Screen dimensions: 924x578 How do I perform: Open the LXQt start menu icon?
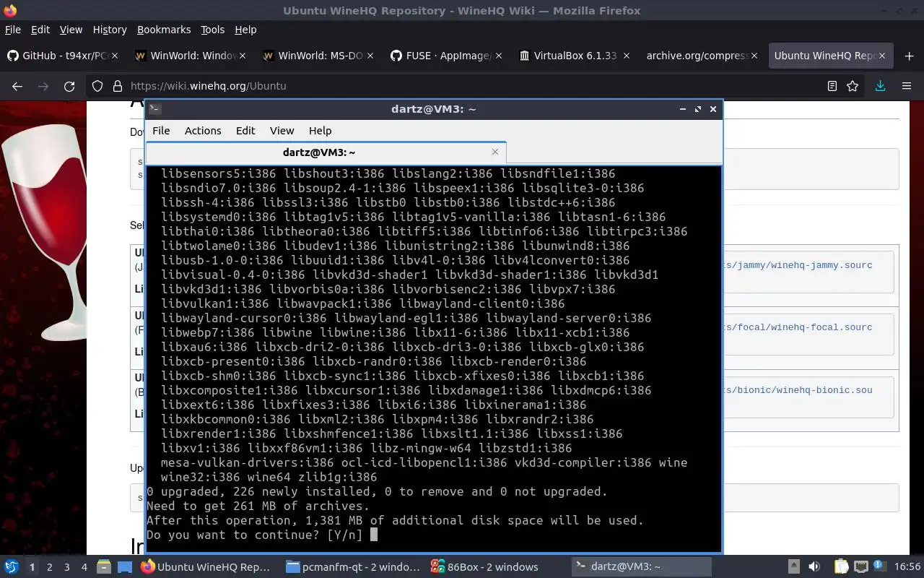click(x=12, y=567)
